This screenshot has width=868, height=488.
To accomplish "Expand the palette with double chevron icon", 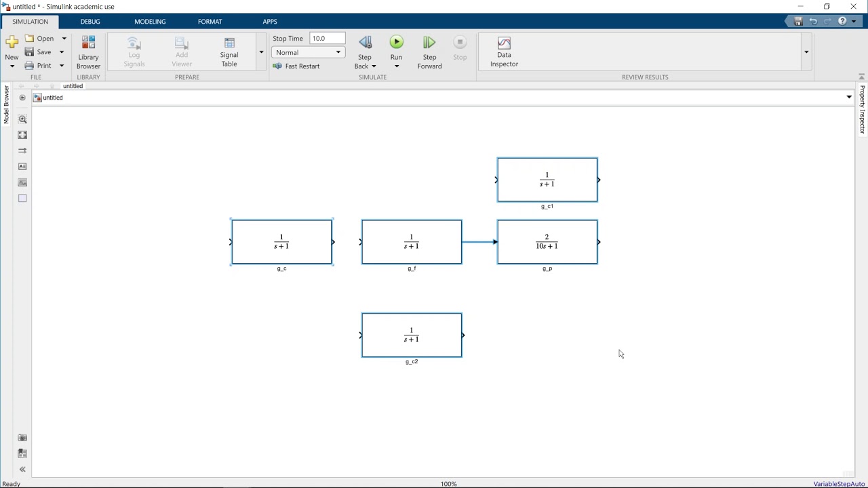I will click(x=22, y=469).
